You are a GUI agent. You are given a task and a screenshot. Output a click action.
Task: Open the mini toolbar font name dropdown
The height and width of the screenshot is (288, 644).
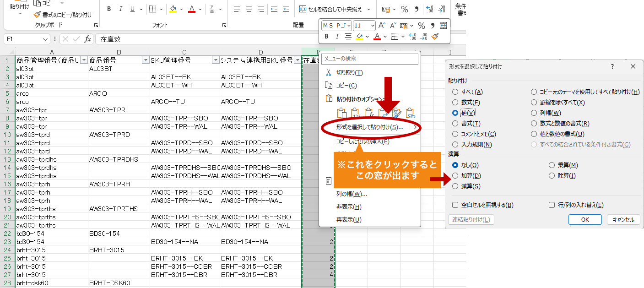(349, 26)
